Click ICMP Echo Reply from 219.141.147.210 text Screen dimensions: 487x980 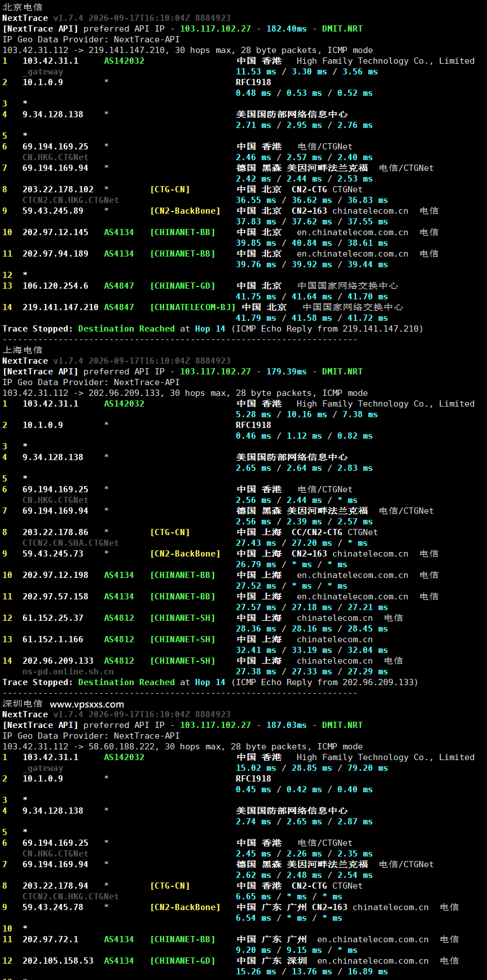point(327,329)
